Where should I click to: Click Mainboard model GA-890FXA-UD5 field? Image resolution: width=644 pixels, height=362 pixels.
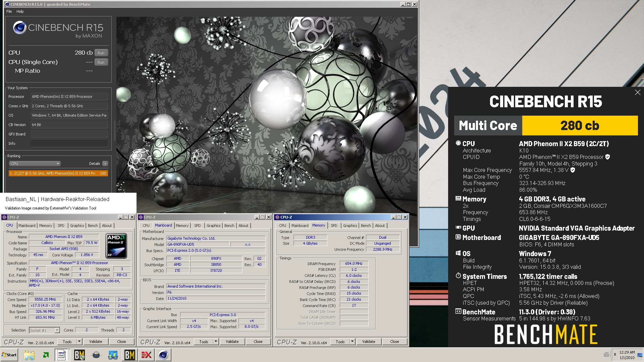(198, 244)
